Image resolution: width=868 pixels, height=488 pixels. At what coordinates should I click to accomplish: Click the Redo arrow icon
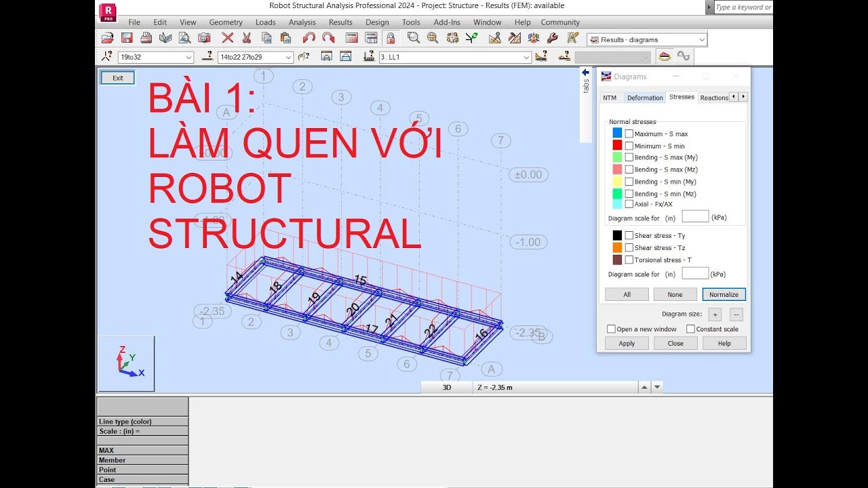tap(328, 39)
